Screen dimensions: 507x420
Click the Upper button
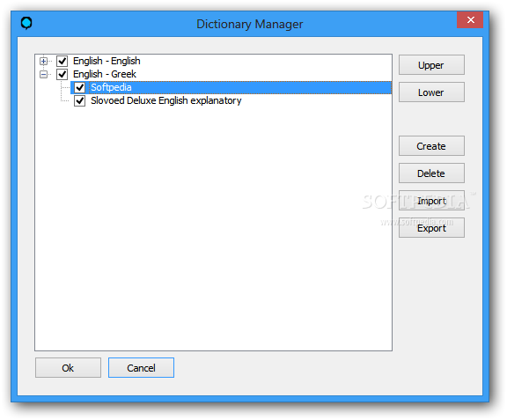(x=431, y=65)
